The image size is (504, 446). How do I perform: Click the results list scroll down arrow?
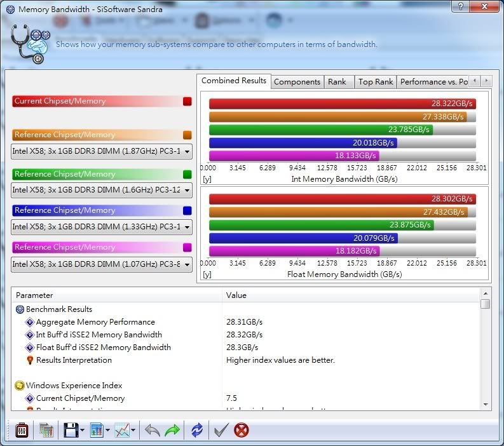pyautogui.click(x=486, y=405)
